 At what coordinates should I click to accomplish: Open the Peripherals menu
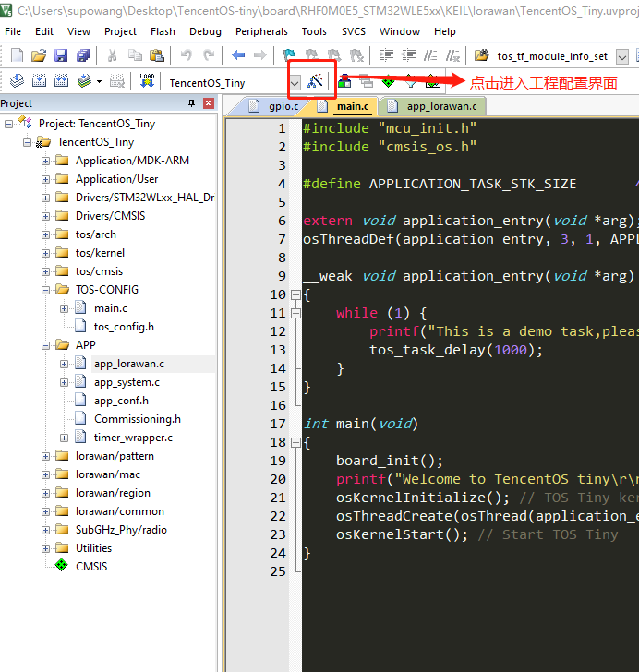pyautogui.click(x=261, y=31)
